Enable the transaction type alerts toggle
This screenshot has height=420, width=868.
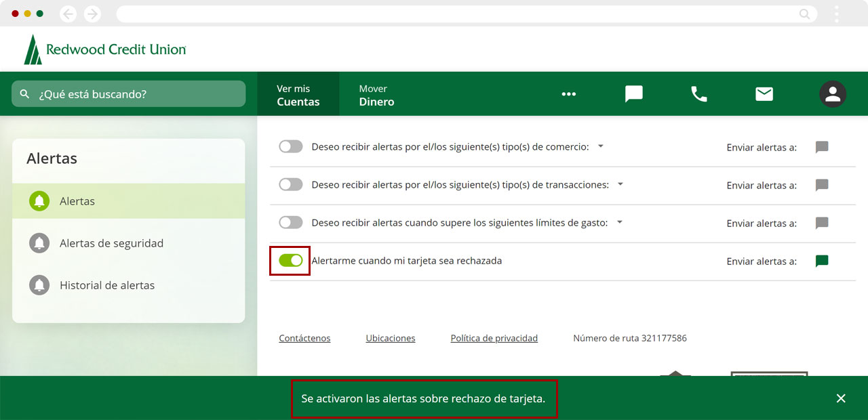pos(291,185)
